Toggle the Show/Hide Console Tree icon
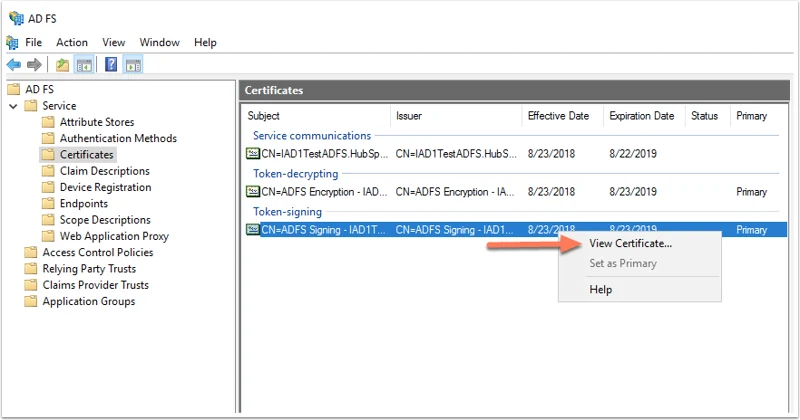This screenshot has width=800, height=420. click(84, 65)
